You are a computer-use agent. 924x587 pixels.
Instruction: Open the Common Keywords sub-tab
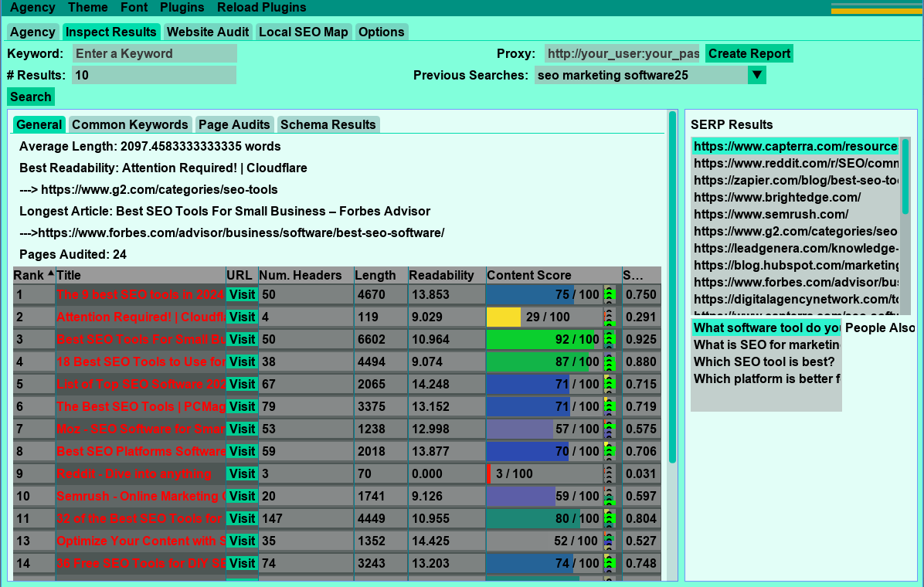(130, 124)
